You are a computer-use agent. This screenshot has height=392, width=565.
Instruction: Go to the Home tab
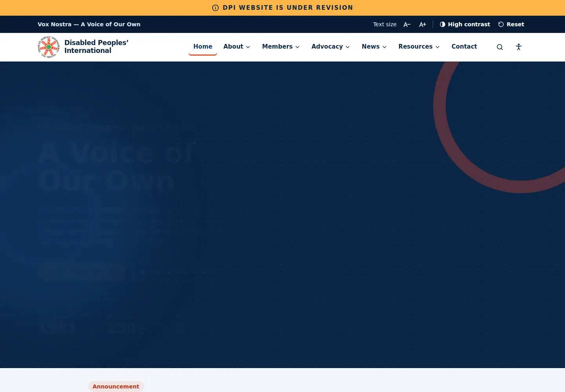pos(203,47)
